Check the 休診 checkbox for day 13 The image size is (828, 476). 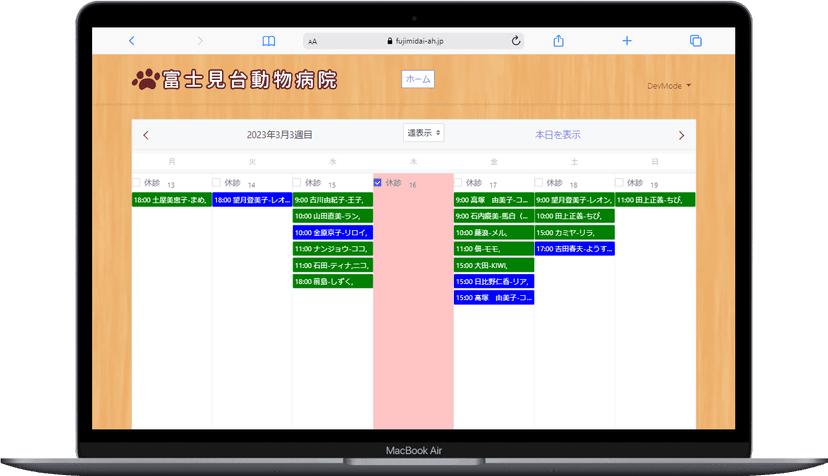(x=137, y=182)
